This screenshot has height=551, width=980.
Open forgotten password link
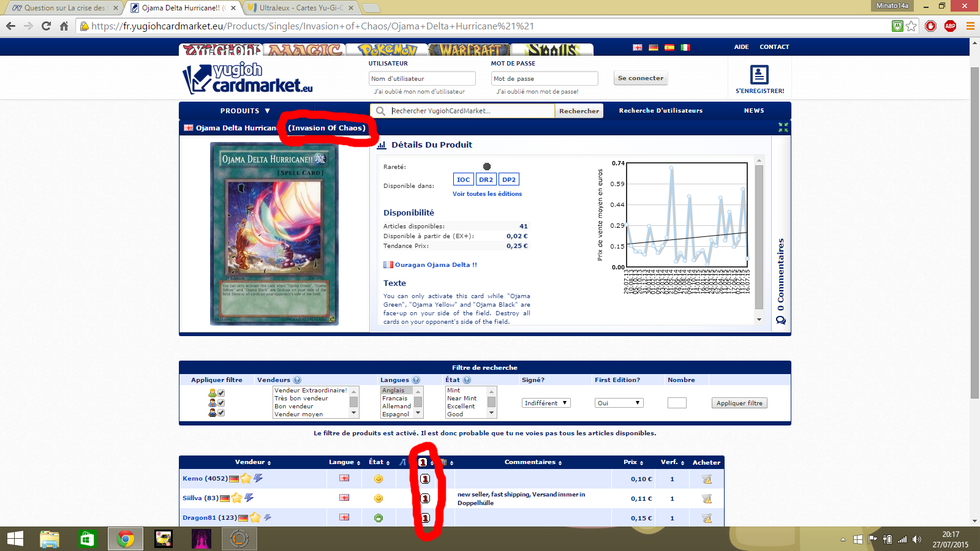coord(537,92)
